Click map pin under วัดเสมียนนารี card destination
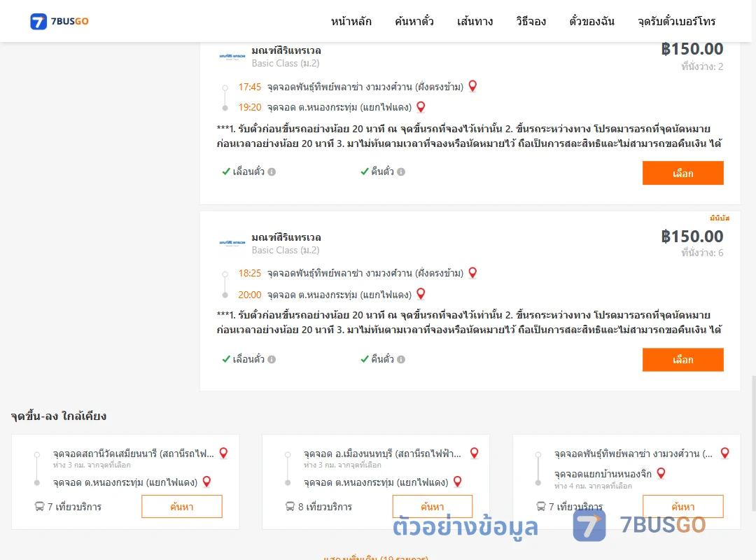 pyautogui.click(x=206, y=482)
